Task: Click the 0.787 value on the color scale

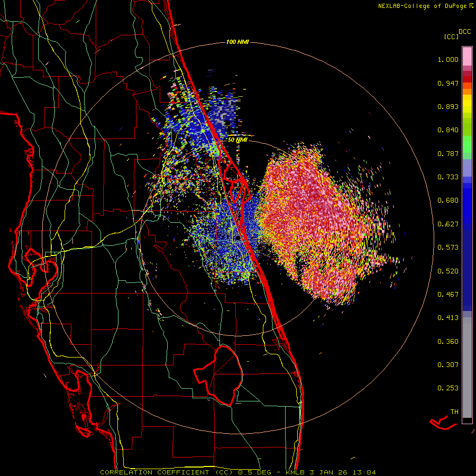Action: point(448,153)
